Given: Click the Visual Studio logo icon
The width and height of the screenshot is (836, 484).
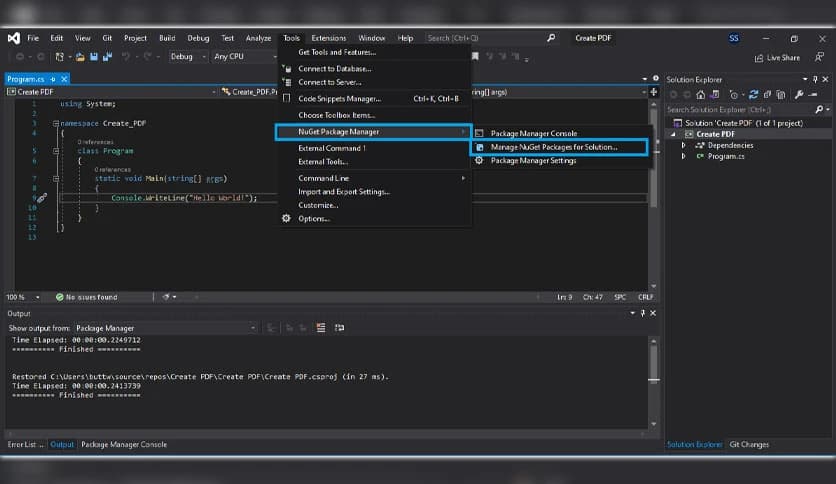Looking at the screenshot, I should pyautogui.click(x=14, y=38).
